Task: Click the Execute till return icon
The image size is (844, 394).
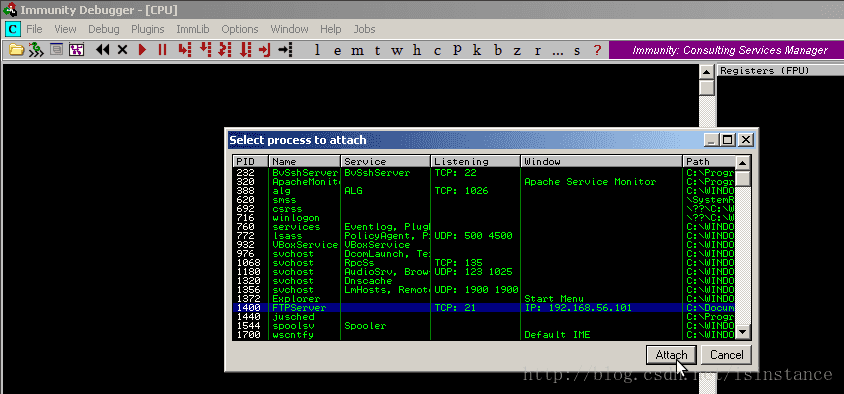Action: point(264,50)
